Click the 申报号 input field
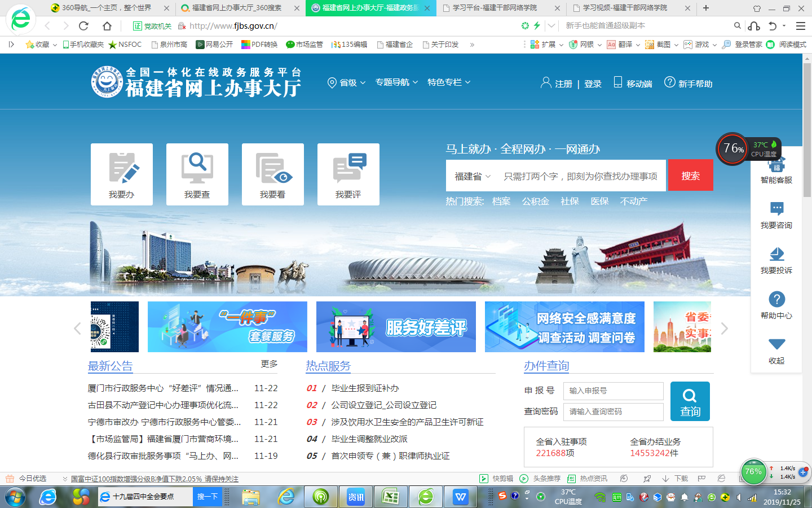 (613, 391)
